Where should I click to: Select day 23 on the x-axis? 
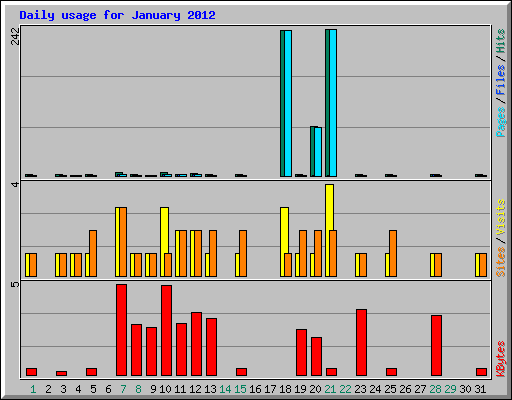tap(360, 389)
